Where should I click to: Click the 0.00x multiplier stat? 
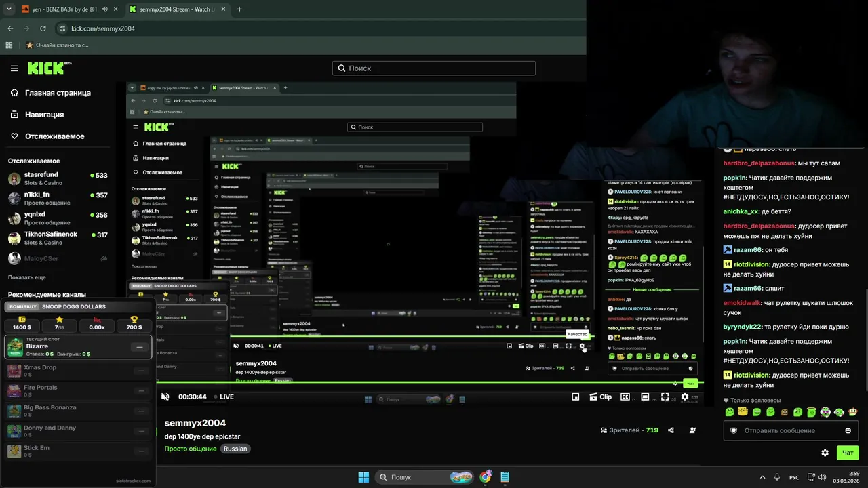click(97, 327)
